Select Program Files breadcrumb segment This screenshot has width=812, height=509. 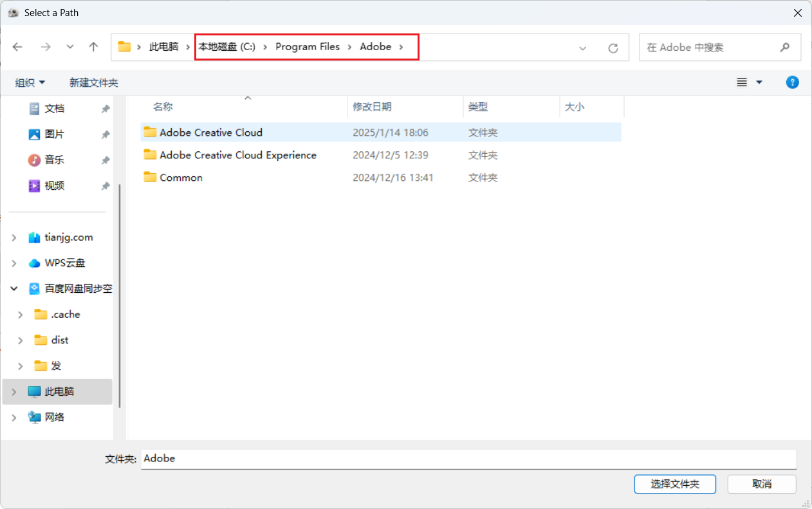(x=308, y=47)
